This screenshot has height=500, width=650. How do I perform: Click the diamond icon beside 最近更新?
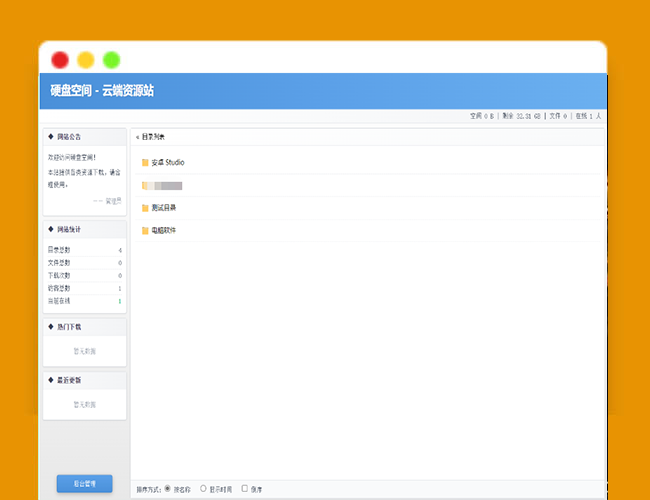point(51,380)
